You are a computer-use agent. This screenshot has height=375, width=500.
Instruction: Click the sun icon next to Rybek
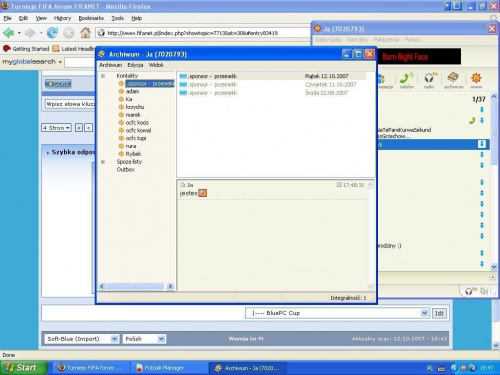[x=121, y=154]
